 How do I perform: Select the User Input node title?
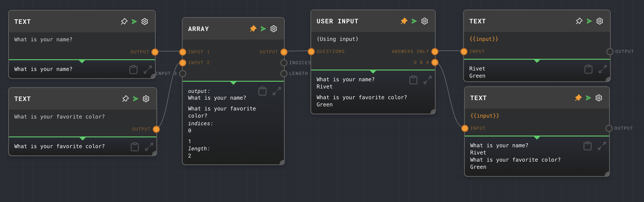pyautogui.click(x=337, y=21)
